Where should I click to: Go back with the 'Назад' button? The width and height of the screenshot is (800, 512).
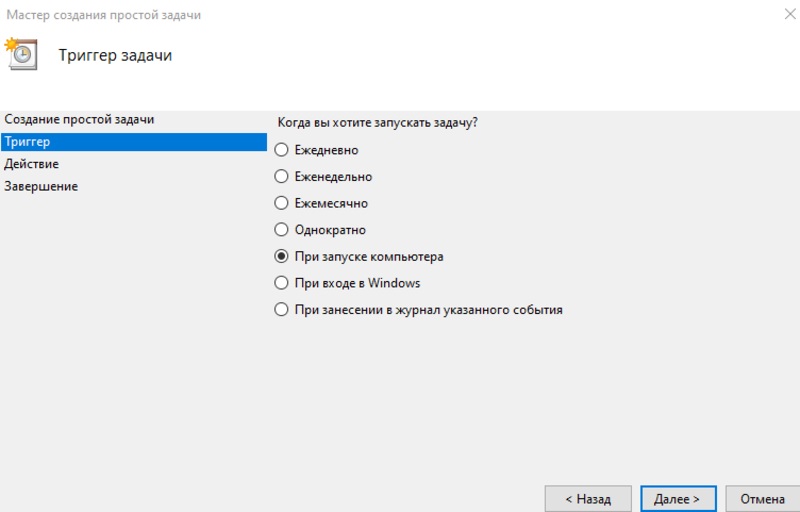(x=588, y=498)
